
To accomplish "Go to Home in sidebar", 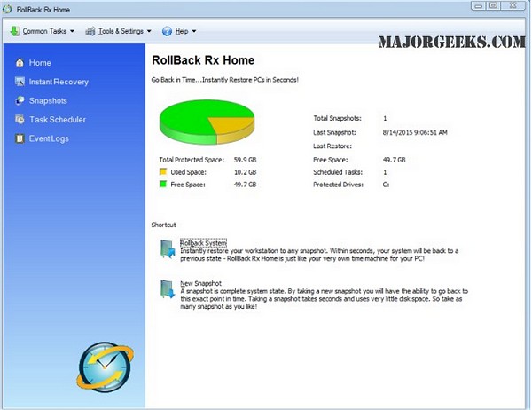I will point(40,63).
